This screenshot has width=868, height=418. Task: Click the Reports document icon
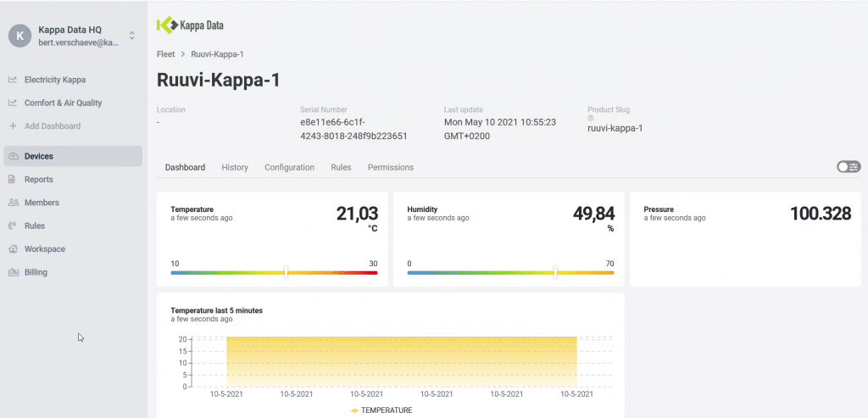pyautogui.click(x=13, y=180)
